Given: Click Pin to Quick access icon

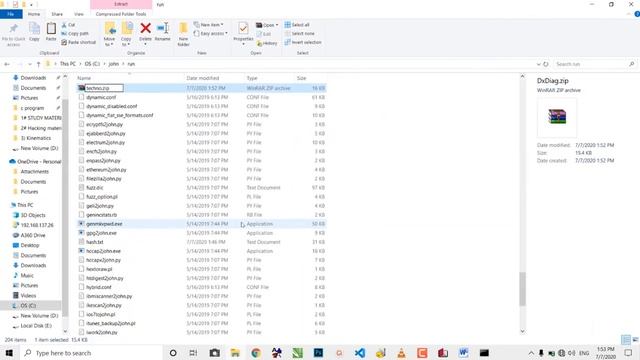Looking at the screenshot, I should [x=13, y=29].
